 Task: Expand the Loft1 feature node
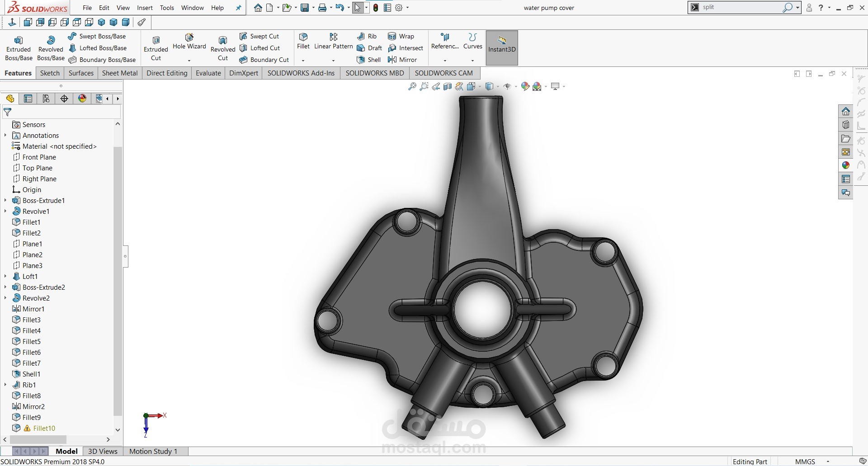pos(5,276)
